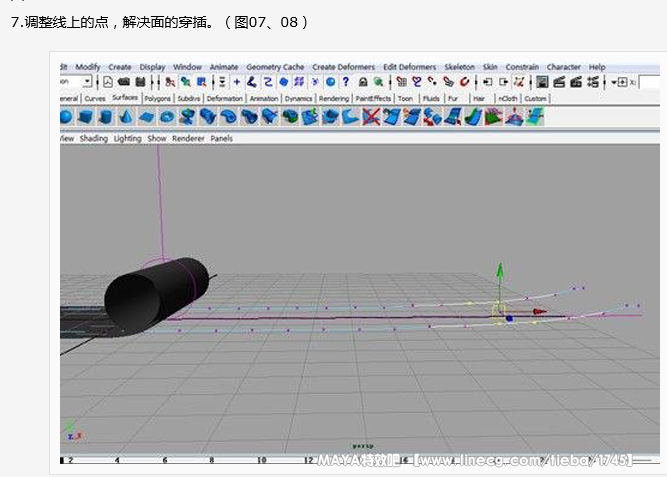Click frame 4 on the time slider
Viewport: 667px width, 477px height.
(x=118, y=461)
